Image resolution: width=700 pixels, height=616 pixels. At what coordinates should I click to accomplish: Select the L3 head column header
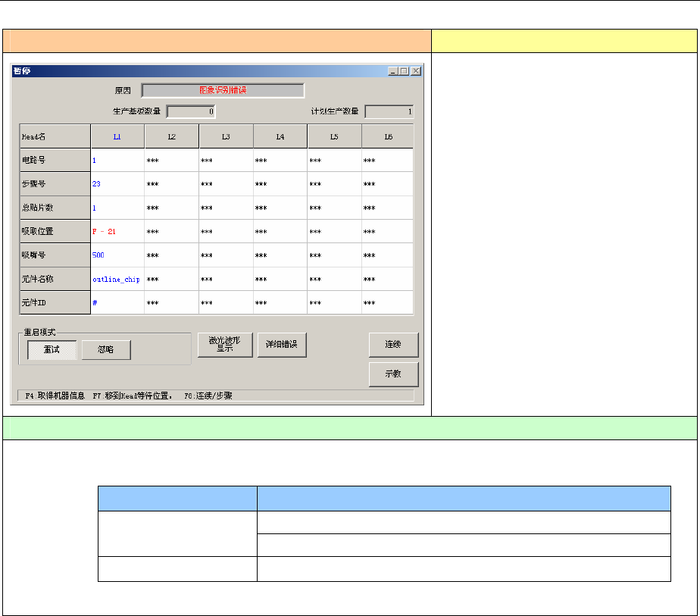point(227,136)
